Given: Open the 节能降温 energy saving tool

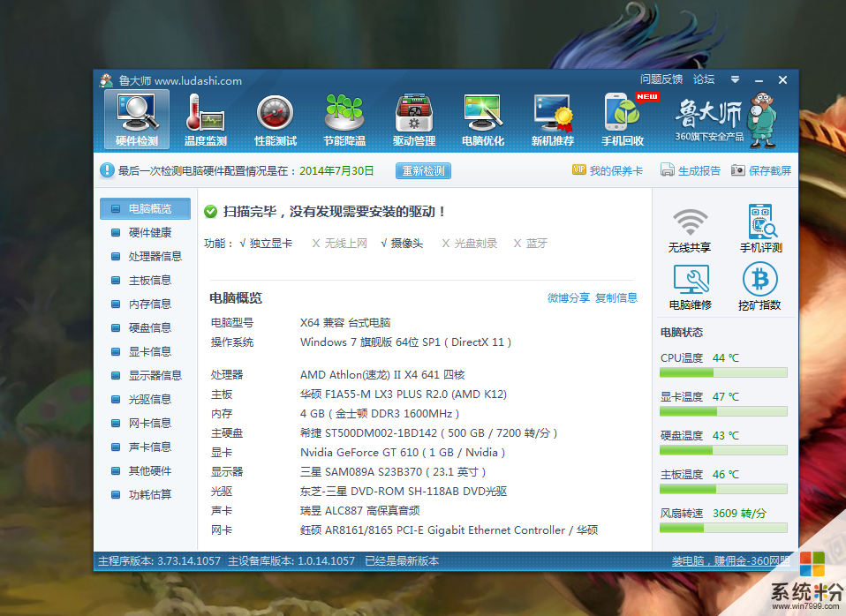Looking at the screenshot, I should pos(344,120).
